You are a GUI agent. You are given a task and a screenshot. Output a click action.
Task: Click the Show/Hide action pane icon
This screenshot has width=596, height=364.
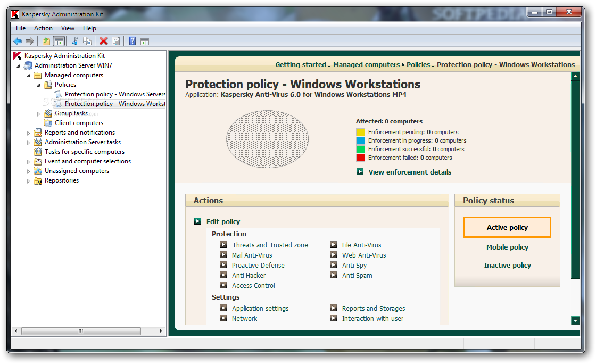(145, 42)
